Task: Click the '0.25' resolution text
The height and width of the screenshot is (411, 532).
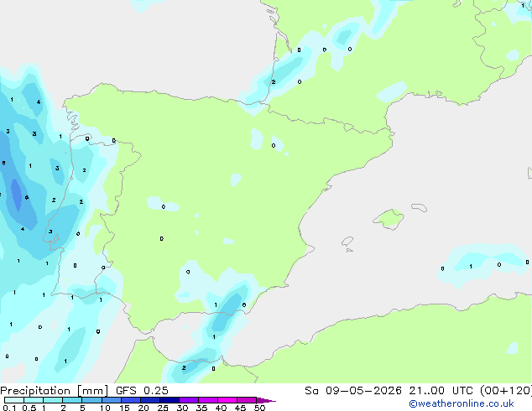Action: (156, 391)
